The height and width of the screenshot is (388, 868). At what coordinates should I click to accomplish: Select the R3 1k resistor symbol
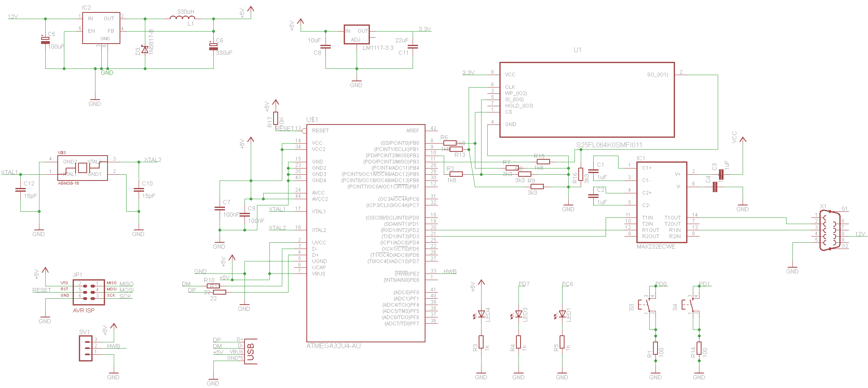(x=481, y=342)
